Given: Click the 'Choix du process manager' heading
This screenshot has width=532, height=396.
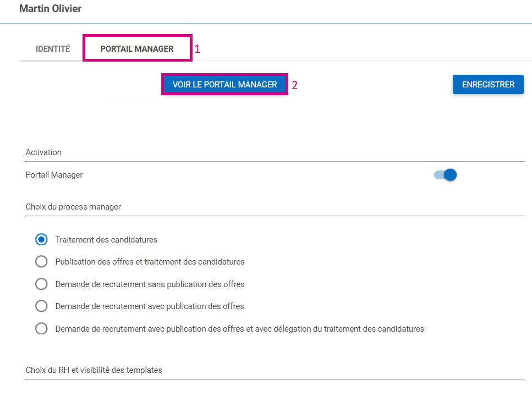Looking at the screenshot, I should tap(73, 207).
